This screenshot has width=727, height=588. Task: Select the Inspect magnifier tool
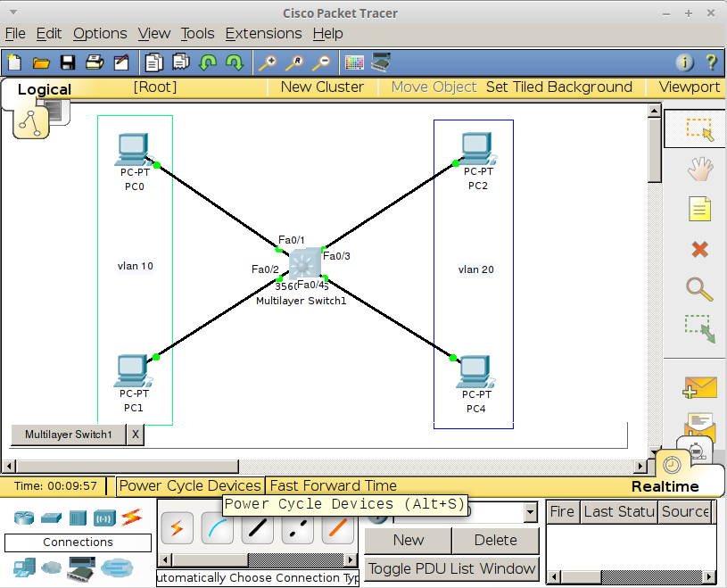tap(698, 290)
